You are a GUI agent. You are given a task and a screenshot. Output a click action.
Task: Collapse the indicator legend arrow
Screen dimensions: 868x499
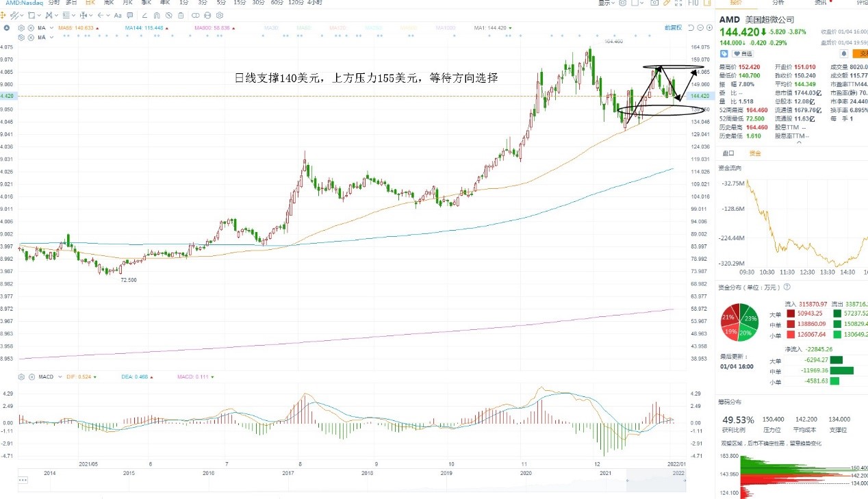[7, 28]
